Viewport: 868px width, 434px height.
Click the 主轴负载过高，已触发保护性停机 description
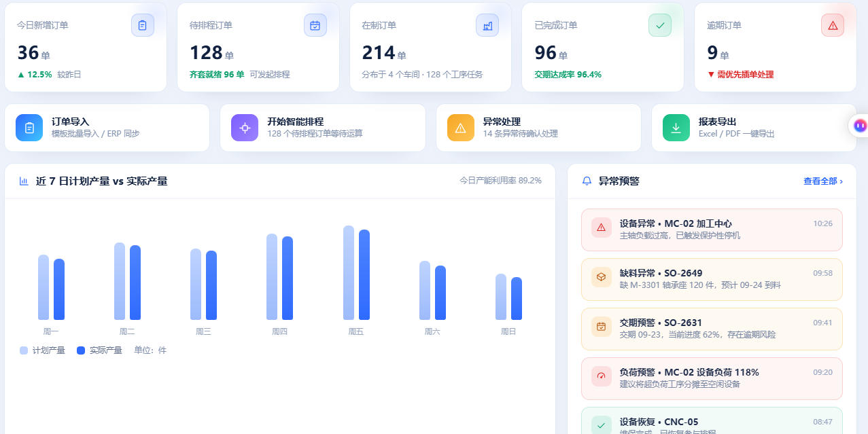coord(680,236)
